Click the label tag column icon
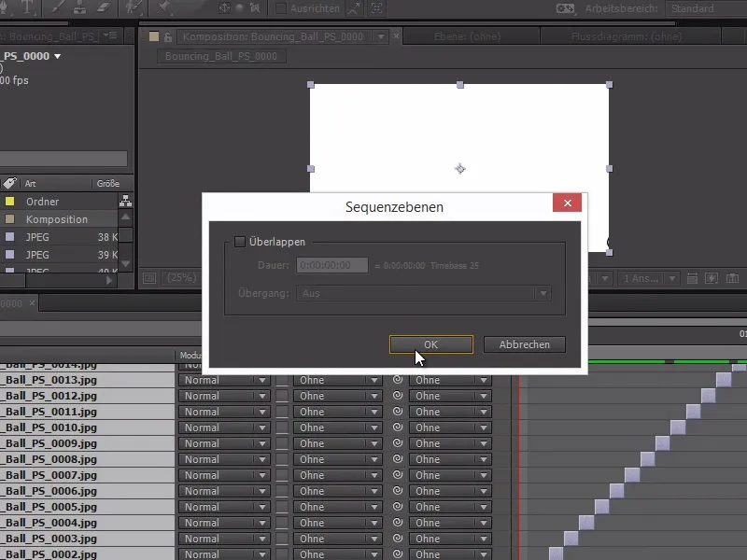Image resolution: width=747 pixels, height=560 pixels. click(9, 183)
